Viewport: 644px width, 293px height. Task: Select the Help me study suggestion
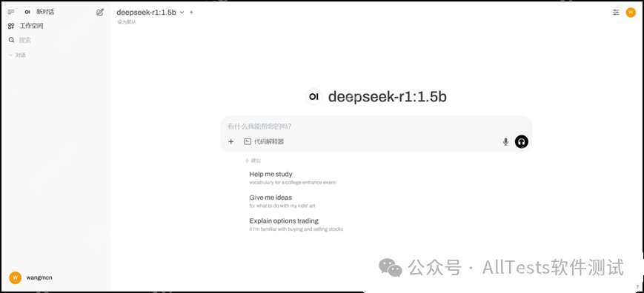292,178
